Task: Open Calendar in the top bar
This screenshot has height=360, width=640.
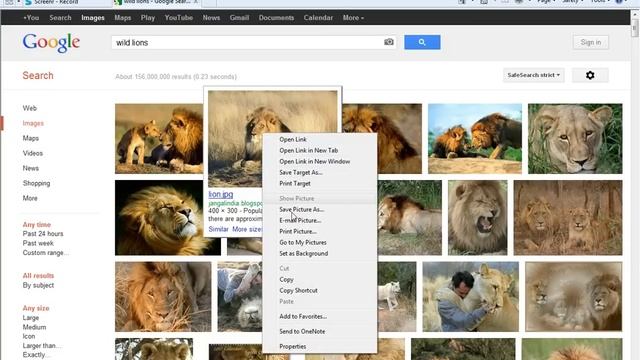Action: pyautogui.click(x=318, y=18)
